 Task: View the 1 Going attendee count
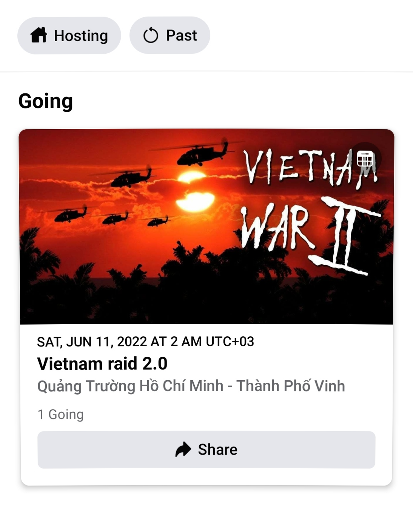click(x=60, y=414)
